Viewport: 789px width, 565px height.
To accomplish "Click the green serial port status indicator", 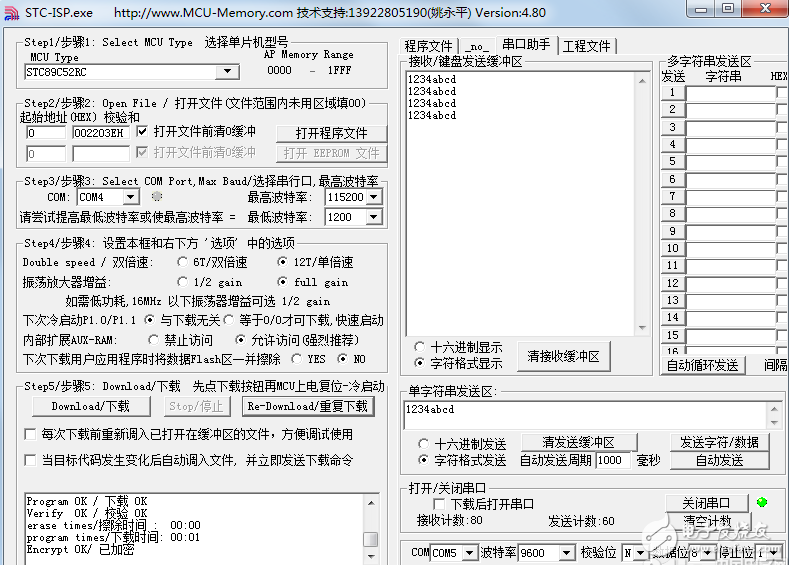I will point(762,502).
